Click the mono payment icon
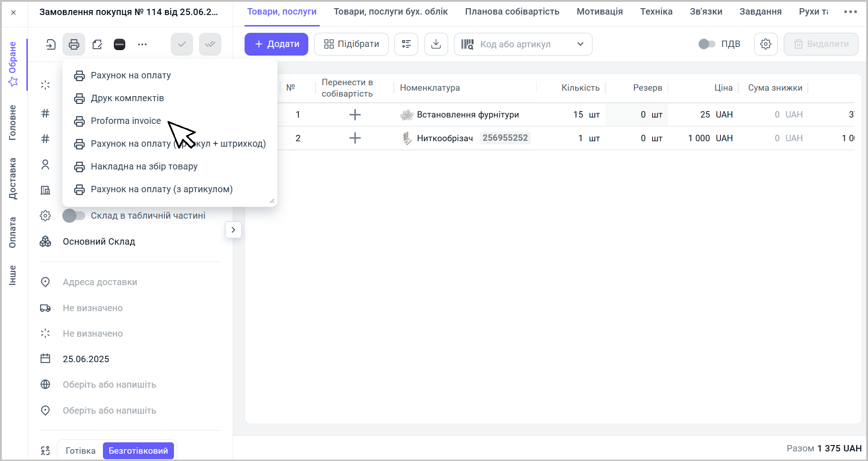868x461 pixels. [119, 44]
